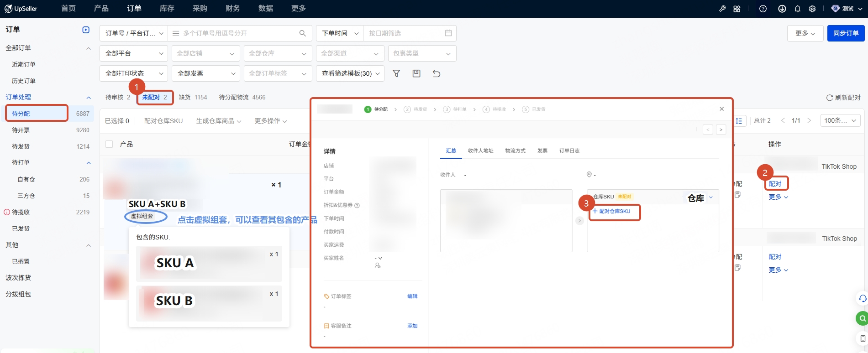Close the order detail dialog
This screenshot has height=353, width=868.
tap(722, 109)
